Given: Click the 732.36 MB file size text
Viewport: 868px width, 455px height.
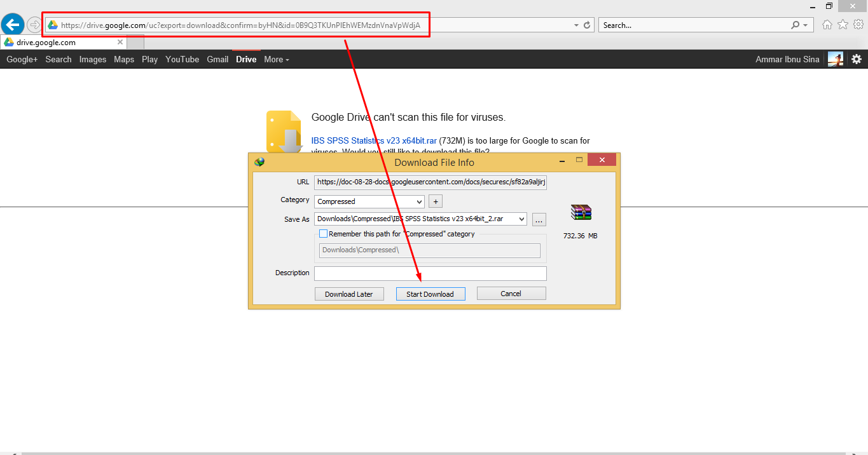Looking at the screenshot, I should click(581, 236).
